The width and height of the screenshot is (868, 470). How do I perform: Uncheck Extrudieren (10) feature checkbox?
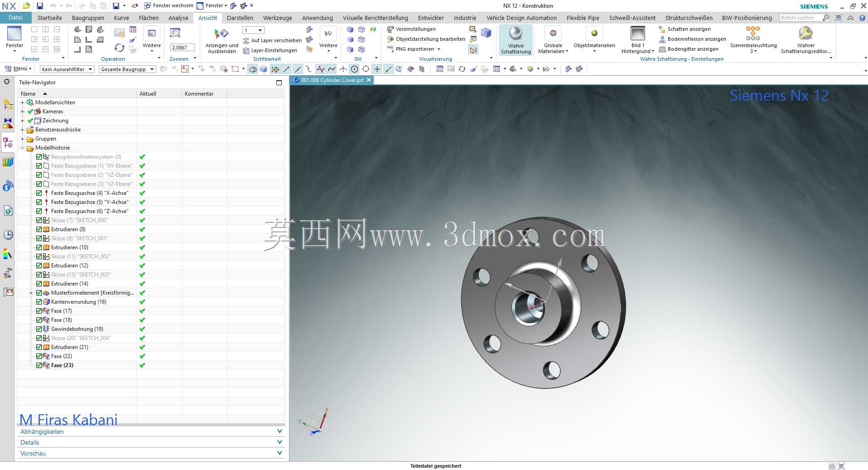click(39, 247)
